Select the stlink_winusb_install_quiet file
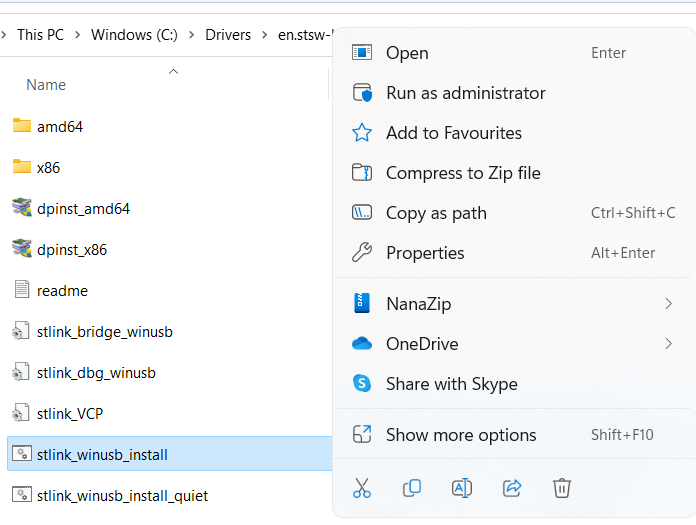Screen dimensions: 696x525 click(x=122, y=495)
